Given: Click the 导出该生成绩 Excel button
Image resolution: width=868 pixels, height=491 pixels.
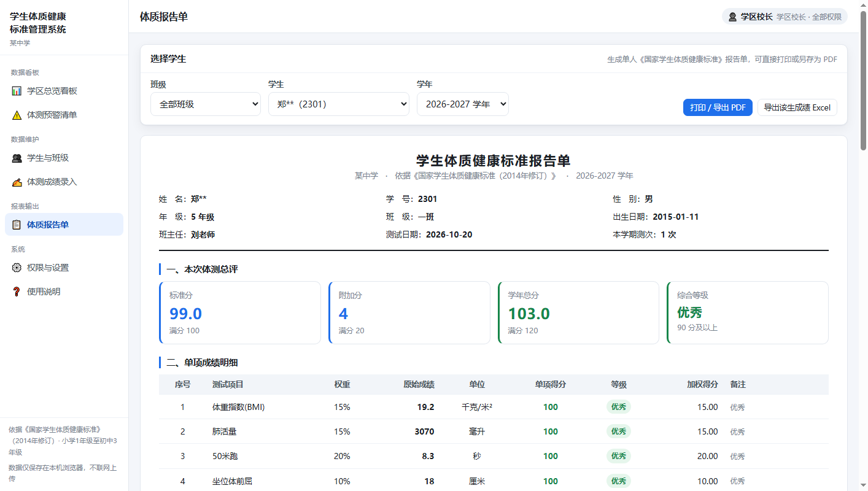Looking at the screenshot, I should pos(797,107).
